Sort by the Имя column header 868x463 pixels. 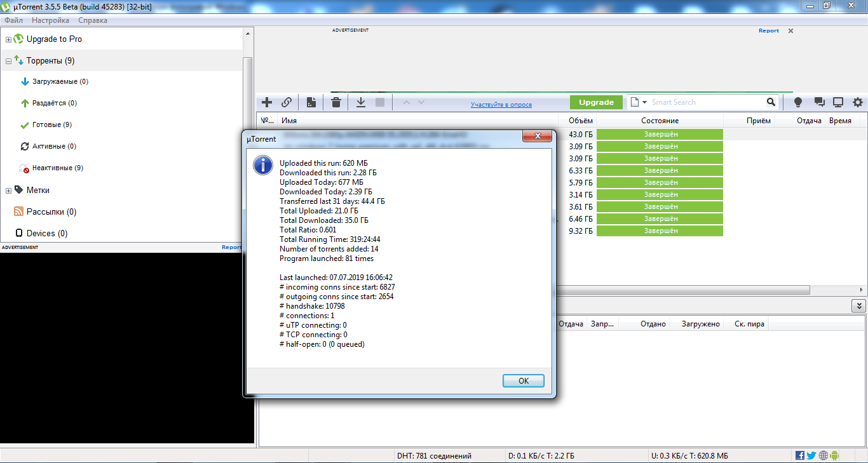(418, 121)
